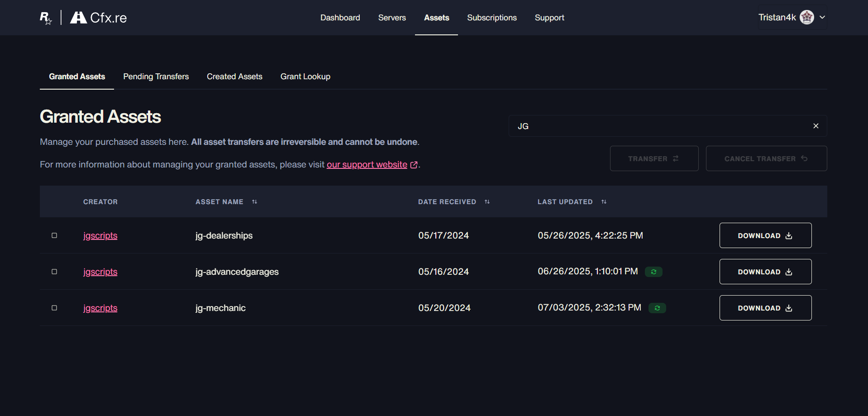Select the jg-mechanic row checkbox
The height and width of the screenshot is (416, 868).
coord(54,308)
